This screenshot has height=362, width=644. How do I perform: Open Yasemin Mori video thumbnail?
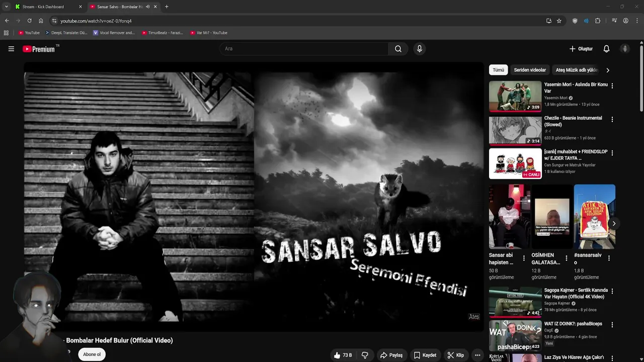(x=515, y=96)
